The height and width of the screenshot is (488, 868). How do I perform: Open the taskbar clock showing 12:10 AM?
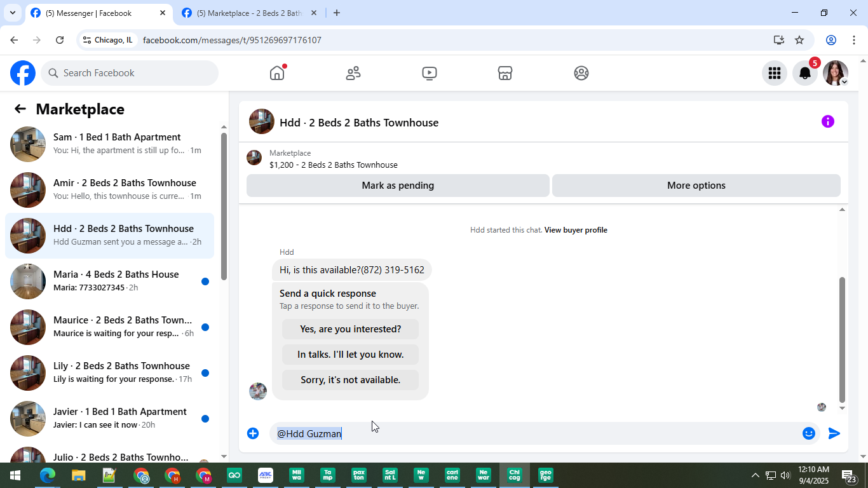click(813, 475)
